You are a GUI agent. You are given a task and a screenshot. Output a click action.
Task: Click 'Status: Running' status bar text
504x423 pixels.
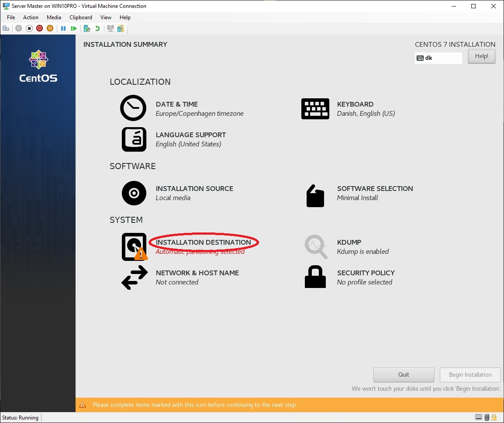[x=20, y=417]
